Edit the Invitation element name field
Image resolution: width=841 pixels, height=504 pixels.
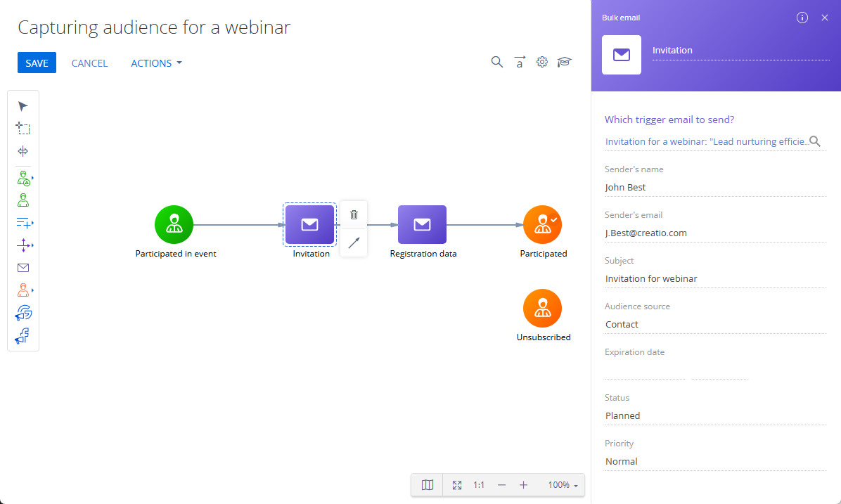coord(740,51)
